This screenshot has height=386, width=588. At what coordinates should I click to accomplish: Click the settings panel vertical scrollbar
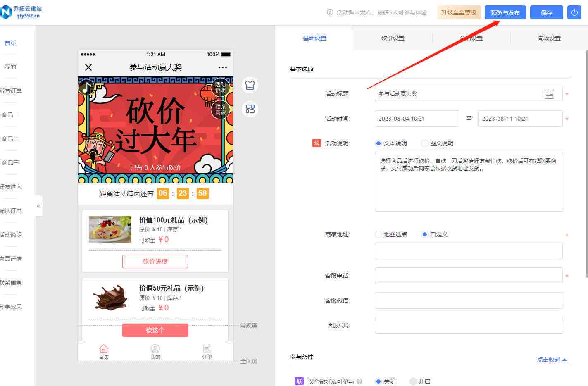586,164
